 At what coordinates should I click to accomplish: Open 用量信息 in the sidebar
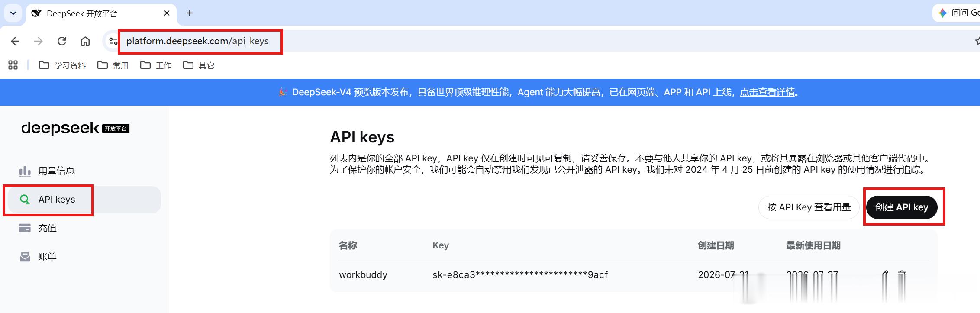(84, 171)
